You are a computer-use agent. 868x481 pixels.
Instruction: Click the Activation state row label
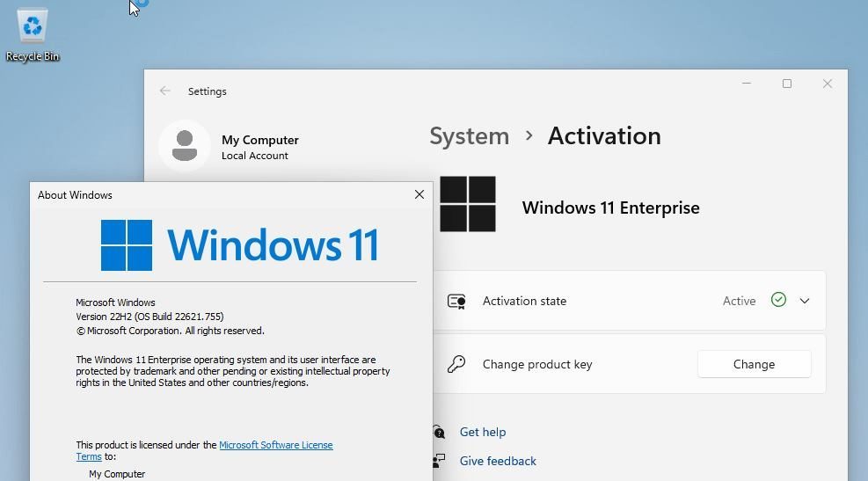click(524, 301)
